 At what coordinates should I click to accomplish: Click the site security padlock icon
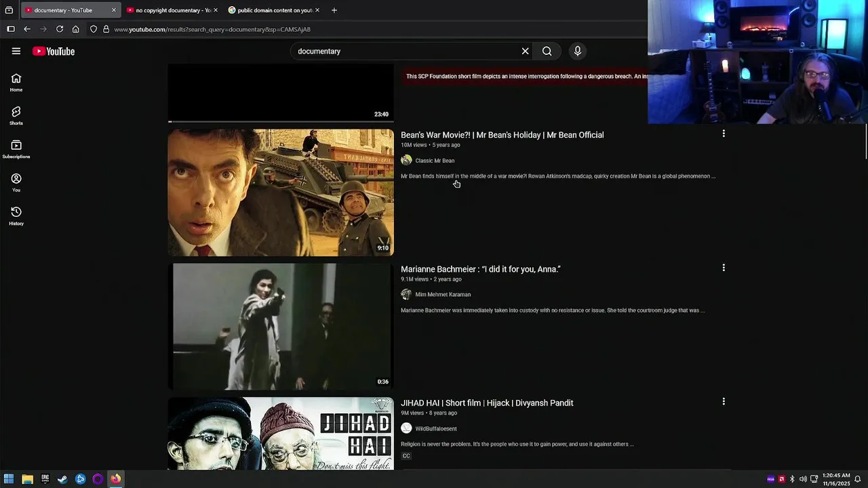point(106,29)
